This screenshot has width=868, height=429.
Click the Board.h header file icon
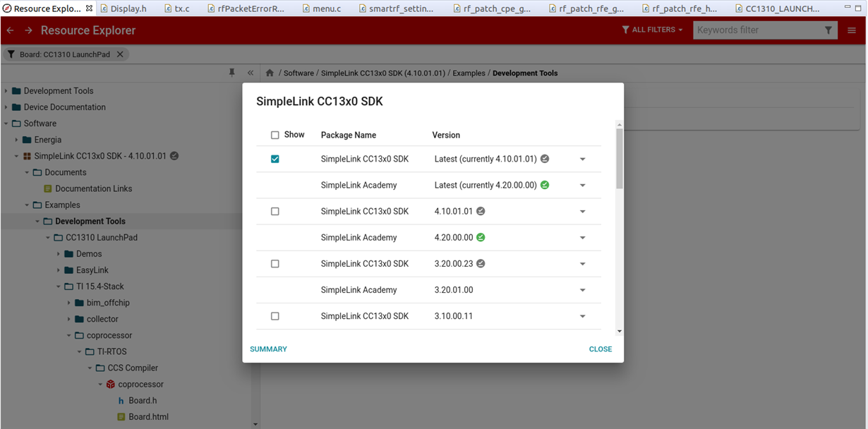coord(121,401)
